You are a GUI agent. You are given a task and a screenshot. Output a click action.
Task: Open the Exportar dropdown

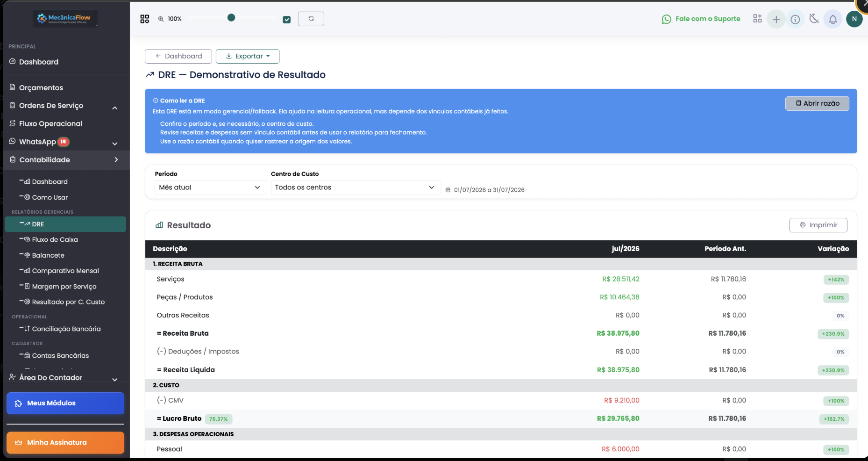(248, 56)
